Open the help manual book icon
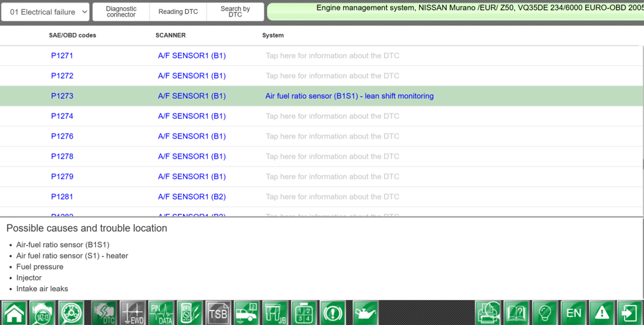Screen dimensions: 644x325 pyautogui.click(x=516, y=312)
